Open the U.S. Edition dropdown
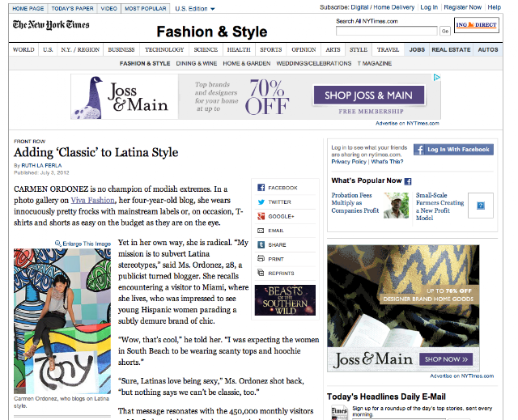This screenshot has width=518, height=420. pos(194,9)
